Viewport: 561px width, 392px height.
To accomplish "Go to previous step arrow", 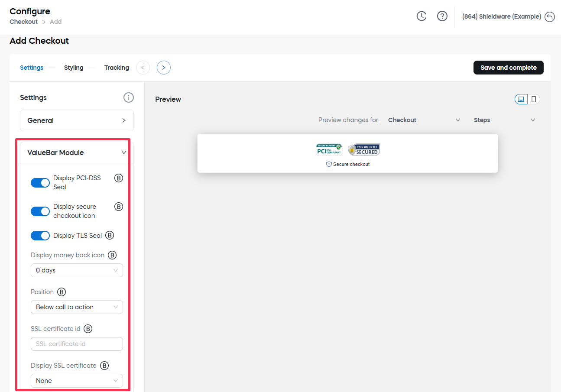I will (x=143, y=68).
